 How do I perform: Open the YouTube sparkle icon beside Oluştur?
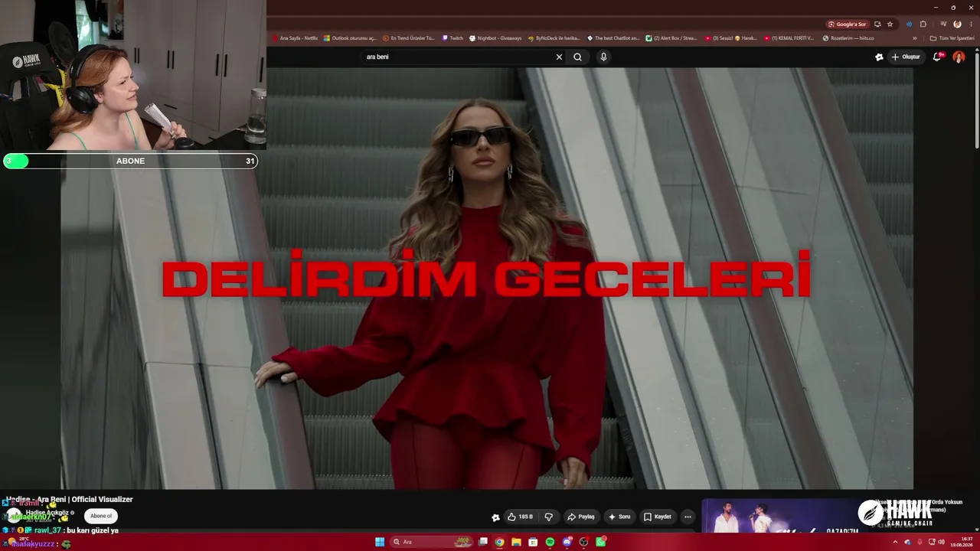click(879, 57)
